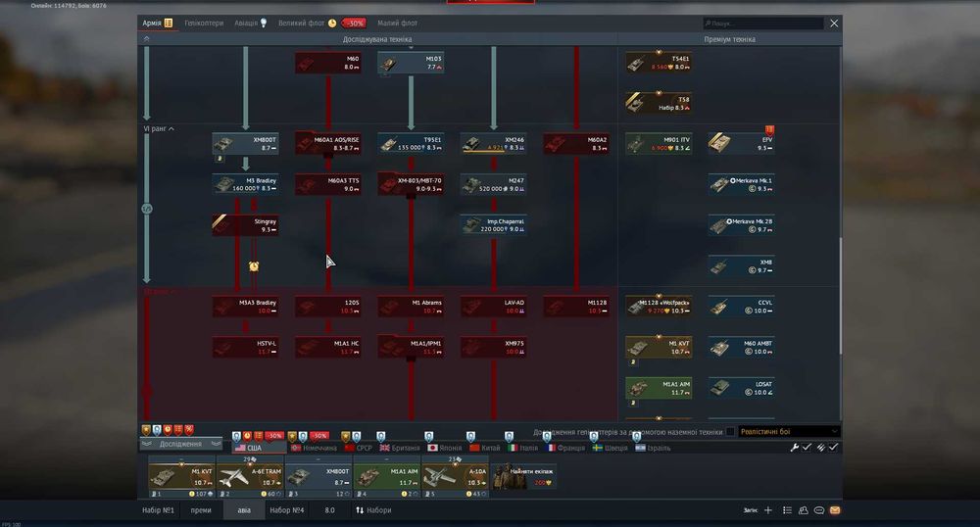Select the Merkava Mk.2B card
This screenshot has width=980, height=527.
tap(741, 224)
